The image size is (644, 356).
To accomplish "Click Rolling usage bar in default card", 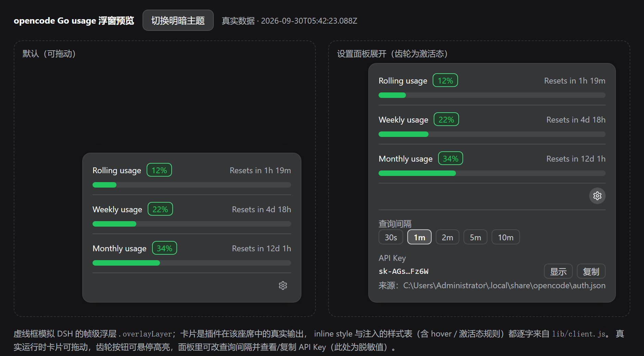I will coord(192,185).
